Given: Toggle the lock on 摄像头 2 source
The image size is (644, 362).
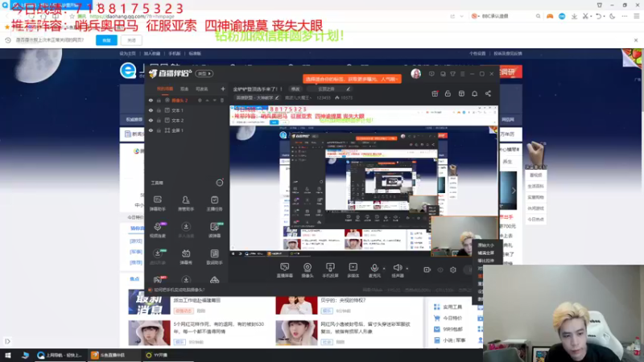Looking at the screenshot, I should [159, 100].
